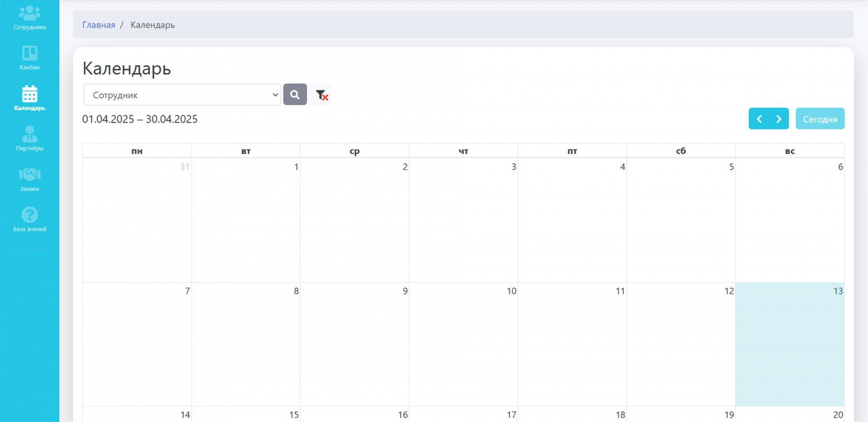Click the Сегодня button
The image size is (868, 422).
point(820,119)
